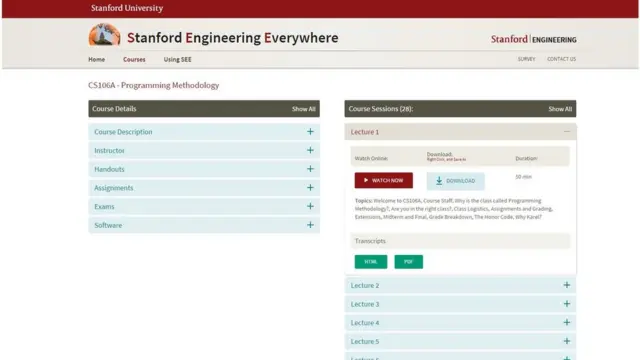Screen dimensions: 640x360
Task: Click the plus icon beside Instructor
Action: click(310, 150)
